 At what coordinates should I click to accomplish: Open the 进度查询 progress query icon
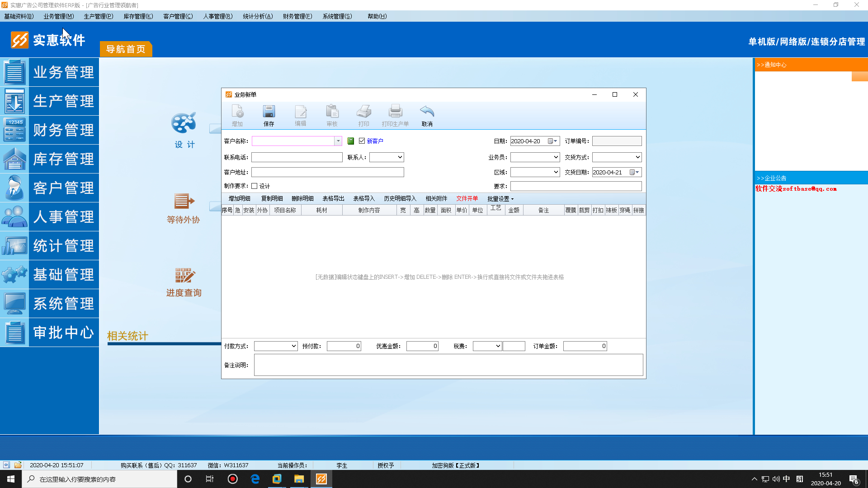tap(184, 276)
